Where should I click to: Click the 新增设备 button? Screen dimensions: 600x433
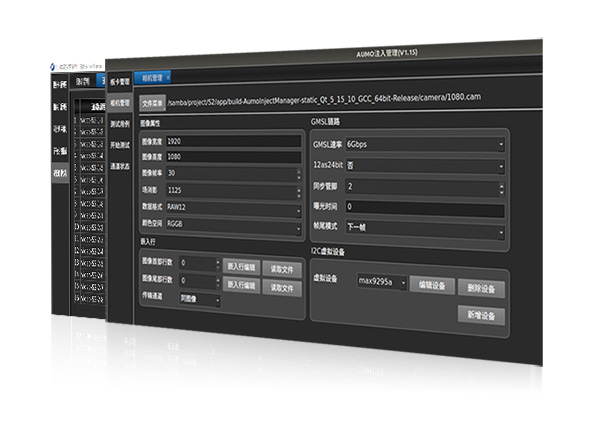[x=481, y=315]
